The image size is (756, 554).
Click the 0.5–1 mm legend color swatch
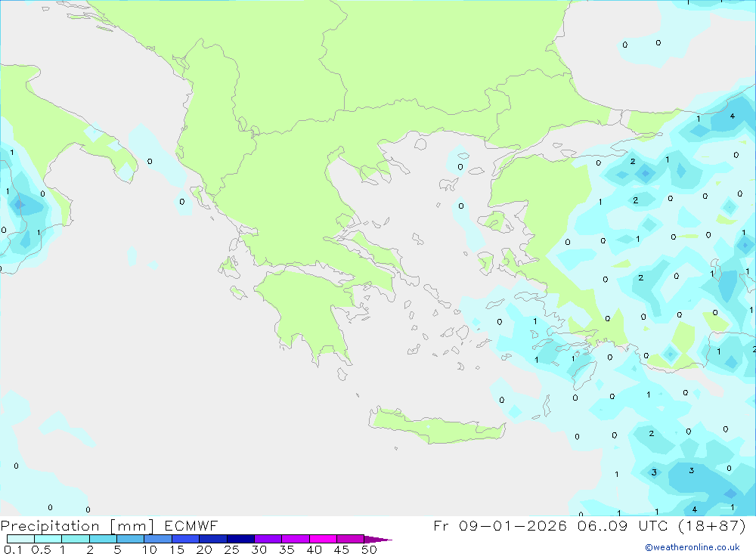48,539
